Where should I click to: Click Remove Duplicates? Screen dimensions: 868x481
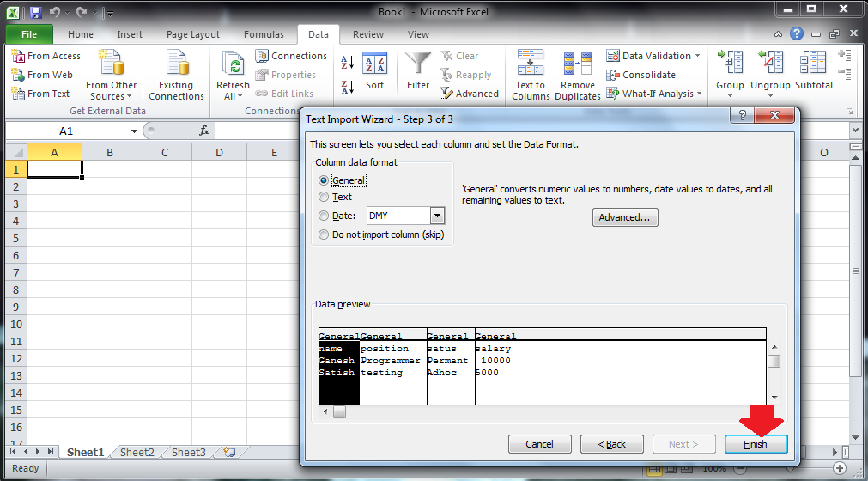click(x=577, y=76)
